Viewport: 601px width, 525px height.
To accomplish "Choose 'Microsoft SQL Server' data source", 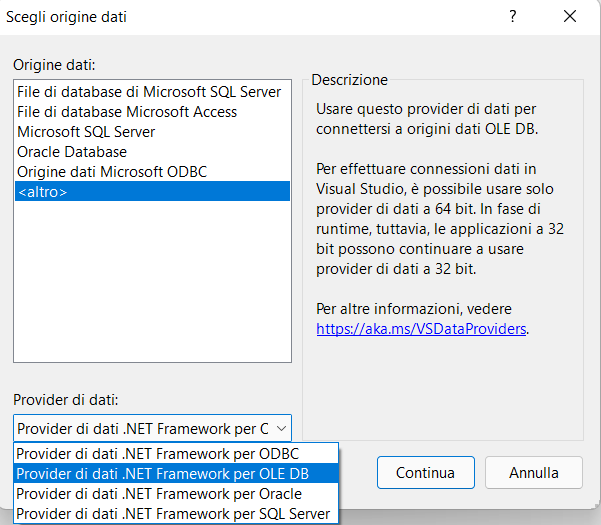I will [x=152, y=132].
